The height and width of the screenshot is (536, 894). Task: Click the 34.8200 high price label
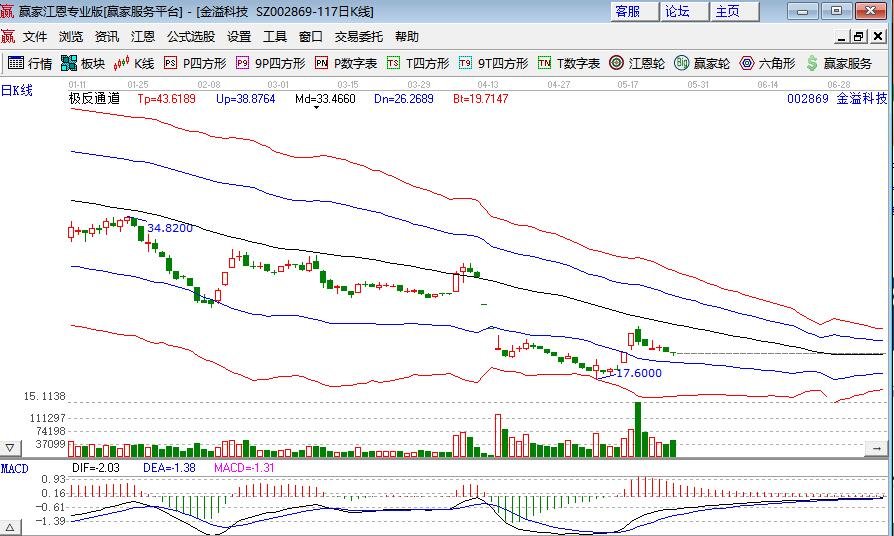pyautogui.click(x=170, y=228)
